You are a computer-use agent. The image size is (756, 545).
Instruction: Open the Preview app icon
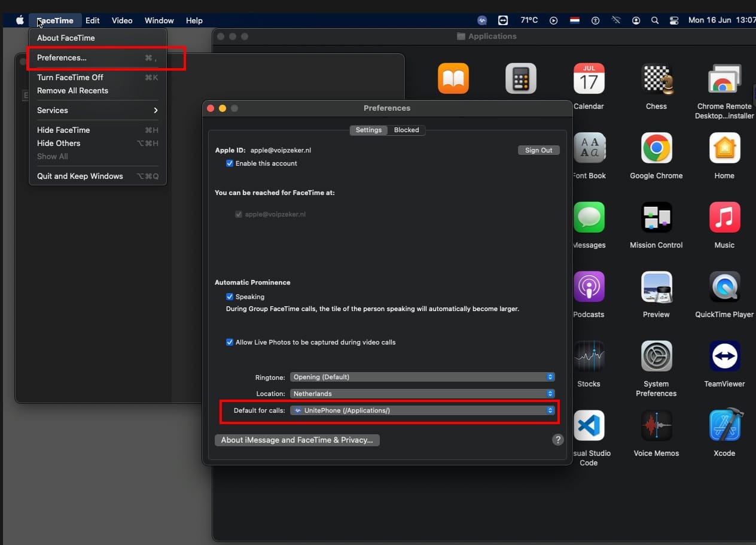656,287
